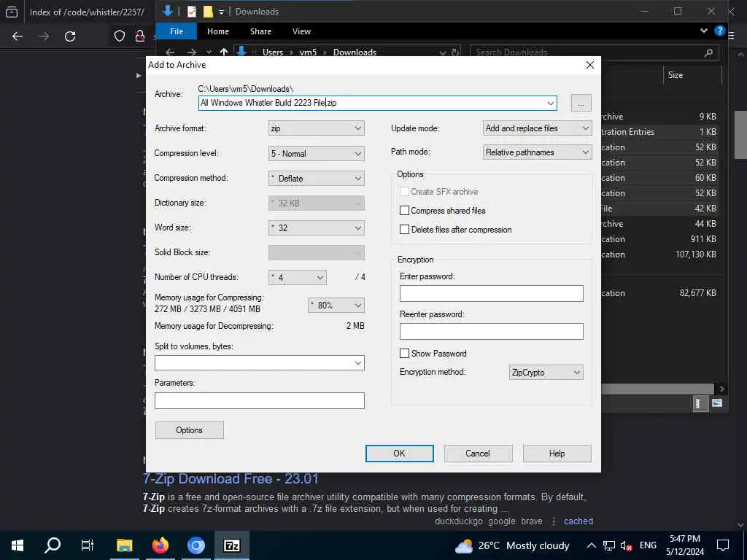Click the Explorer search magnifier icon
Screen dimensions: 747x560
(x=708, y=52)
